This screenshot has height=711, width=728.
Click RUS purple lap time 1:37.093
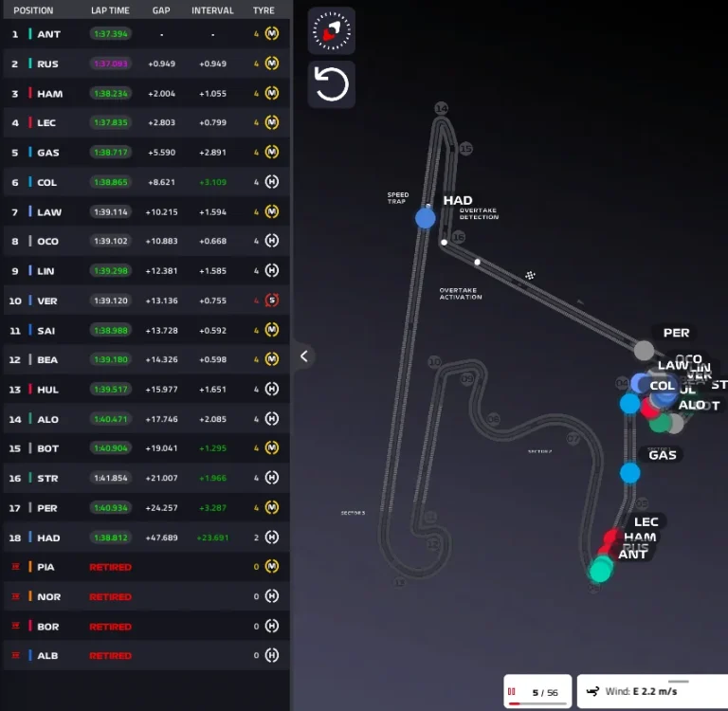111,64
